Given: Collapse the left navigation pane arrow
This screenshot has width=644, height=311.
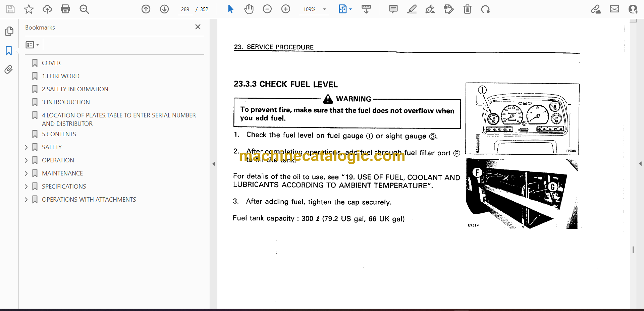Looking at the screenshot, I should (214, 164).
